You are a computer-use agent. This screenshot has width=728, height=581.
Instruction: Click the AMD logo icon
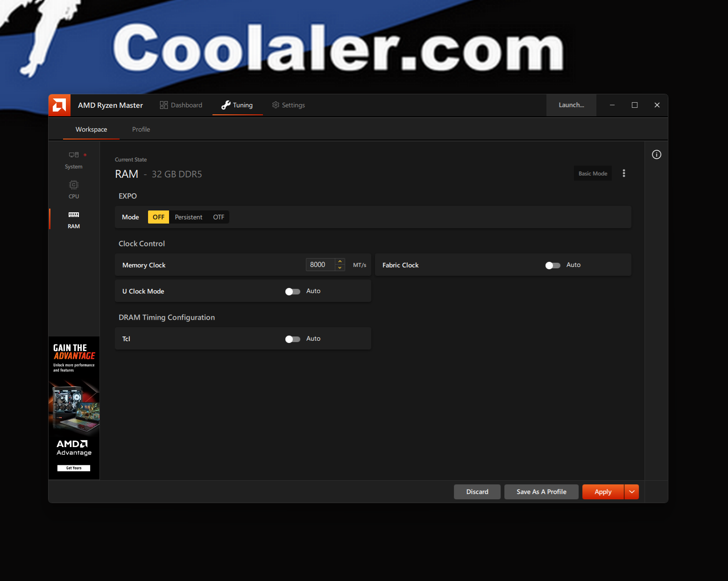[59, 105]
